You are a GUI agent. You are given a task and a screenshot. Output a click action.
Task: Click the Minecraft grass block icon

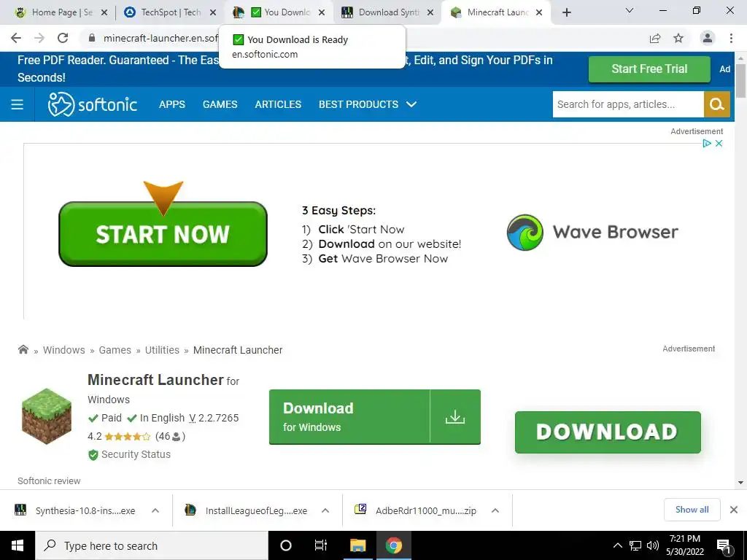47,416
